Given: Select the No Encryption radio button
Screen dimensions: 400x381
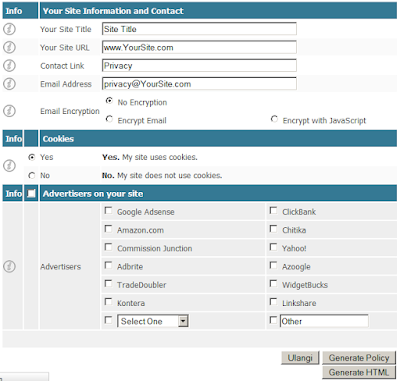Looking at the screenshot, I should [x=109, y=100].
